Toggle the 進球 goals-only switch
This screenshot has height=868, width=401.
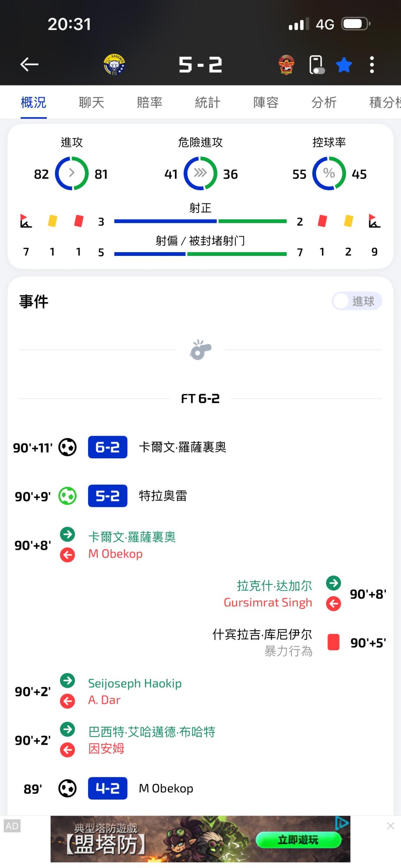356,301
